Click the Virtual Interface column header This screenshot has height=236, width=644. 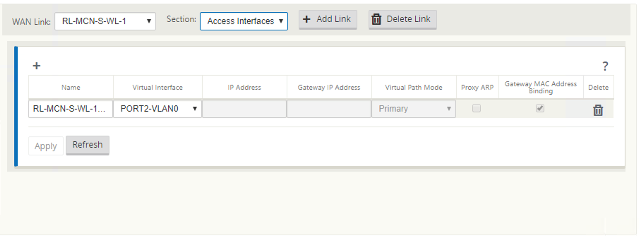coord(157,87)
